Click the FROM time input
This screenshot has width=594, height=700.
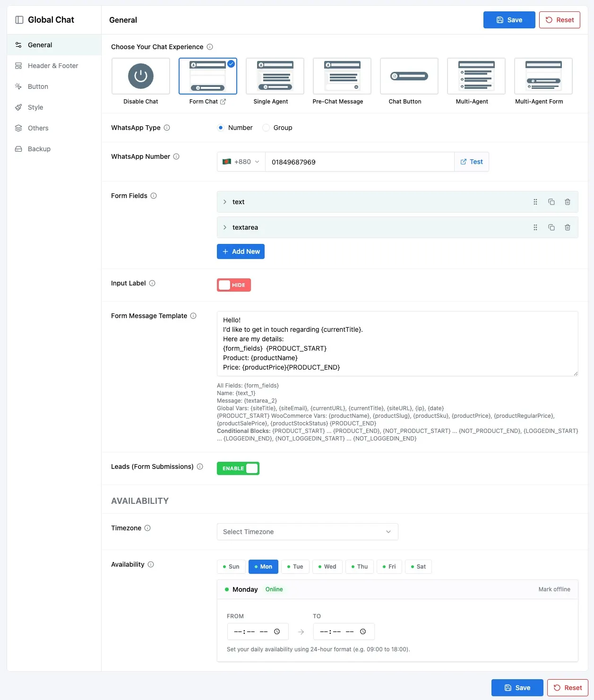(x=258, y=631)
